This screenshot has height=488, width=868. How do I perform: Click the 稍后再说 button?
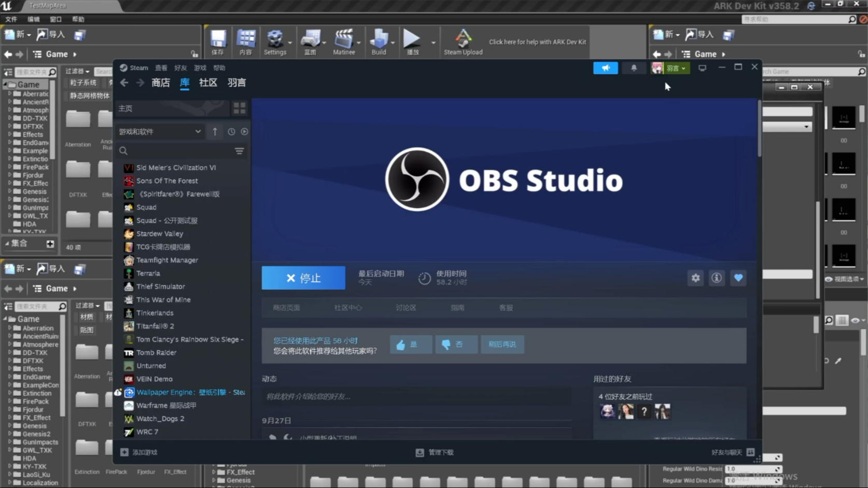pyautogui.click(x=502, y=345)
